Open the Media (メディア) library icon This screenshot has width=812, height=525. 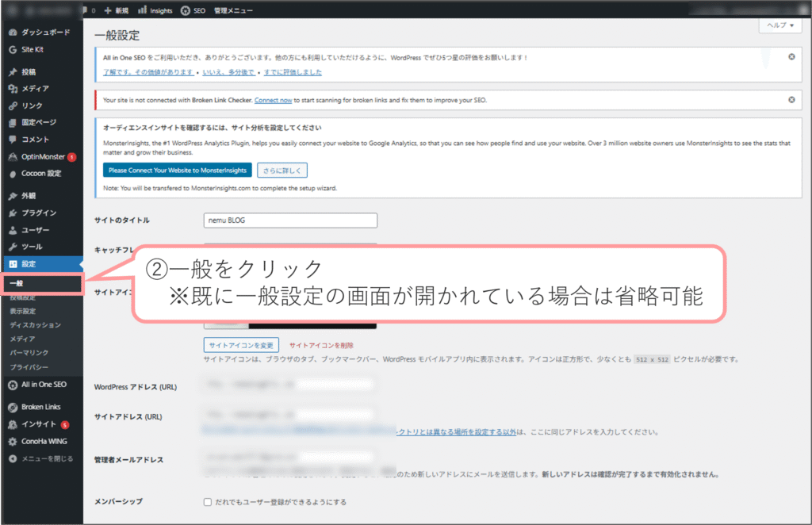click(x=13, y=89)
